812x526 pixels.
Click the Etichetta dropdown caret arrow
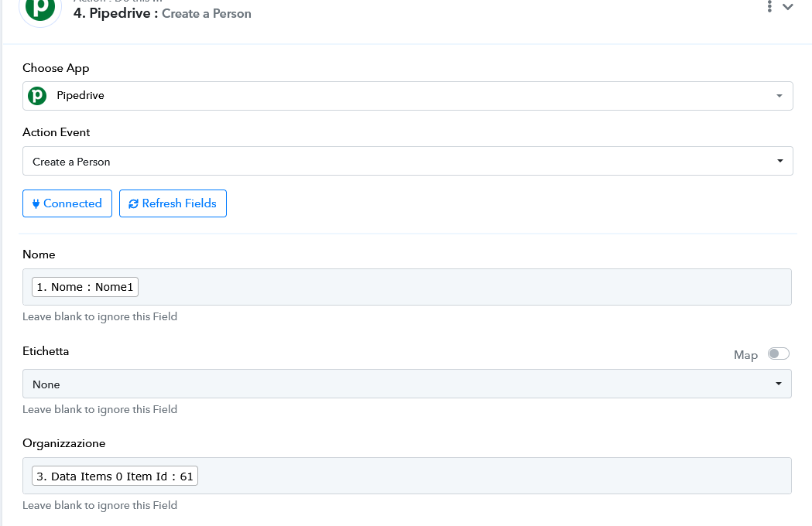click(779, 384)
